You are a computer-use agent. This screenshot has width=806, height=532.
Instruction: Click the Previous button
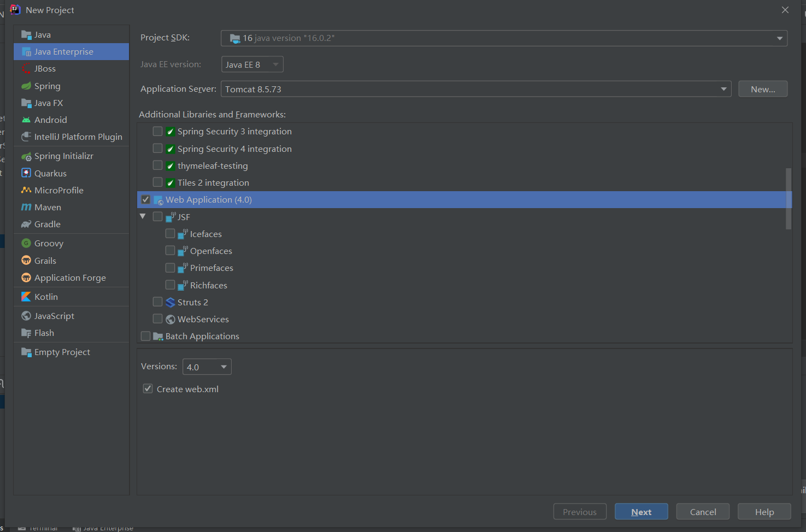pyautogui.click(x=580, y=512)
